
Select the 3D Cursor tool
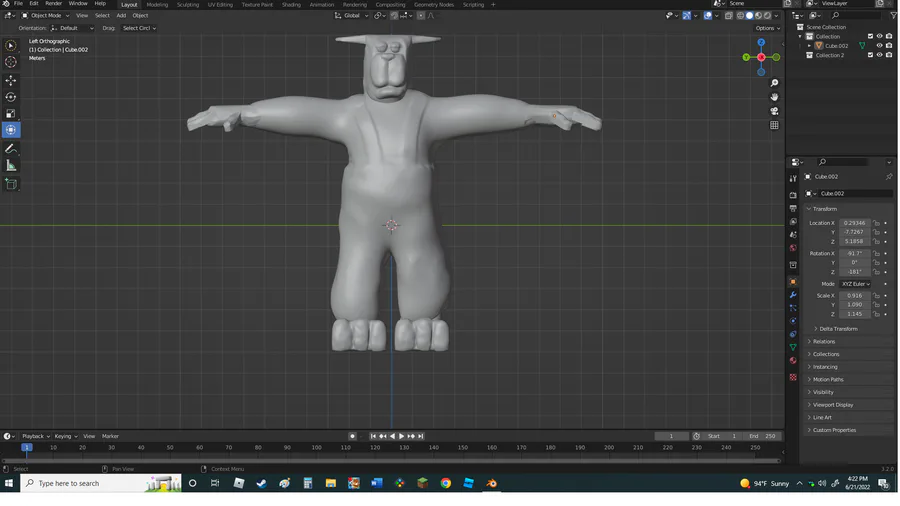(11, 62)
